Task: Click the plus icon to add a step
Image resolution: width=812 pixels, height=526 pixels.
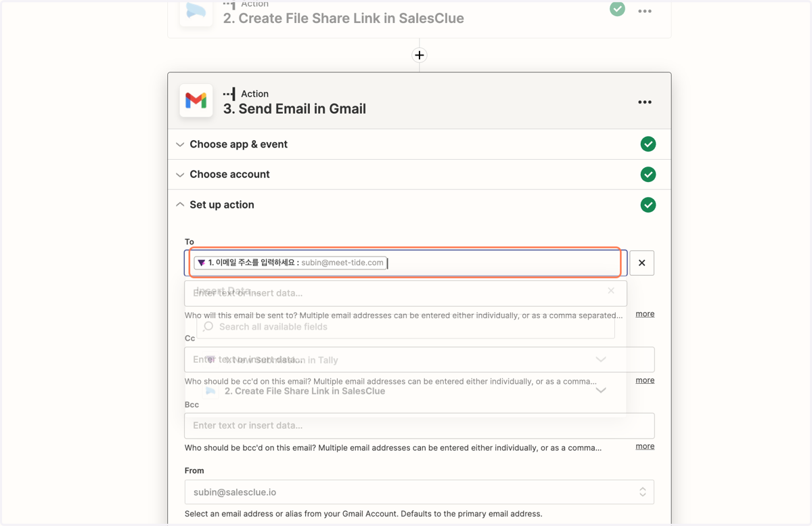Action: 420,56
